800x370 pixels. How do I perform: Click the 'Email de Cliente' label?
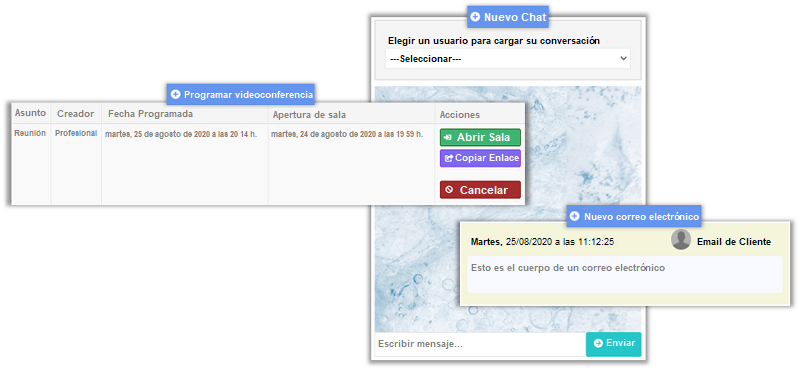tap(734, 242)
